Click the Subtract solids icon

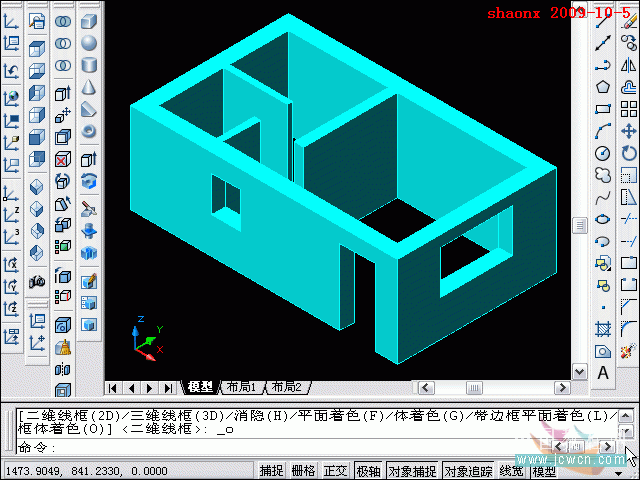click(63, 43)
